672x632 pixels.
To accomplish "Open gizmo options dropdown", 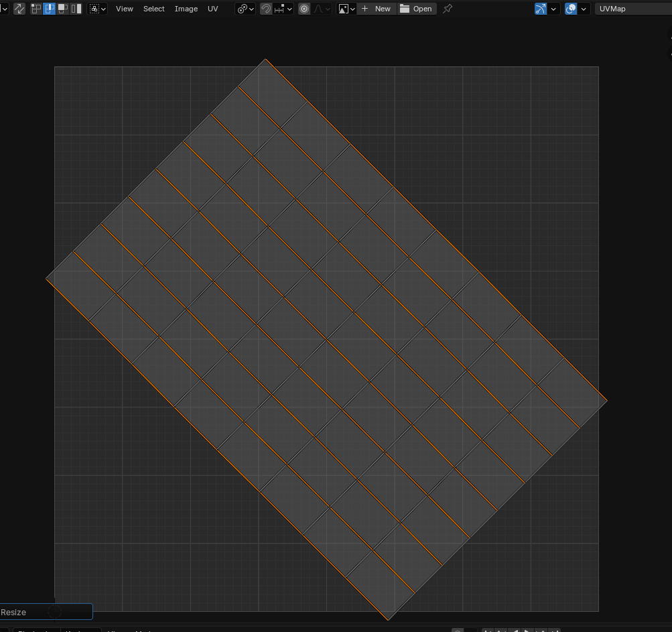I will point(553,9).
